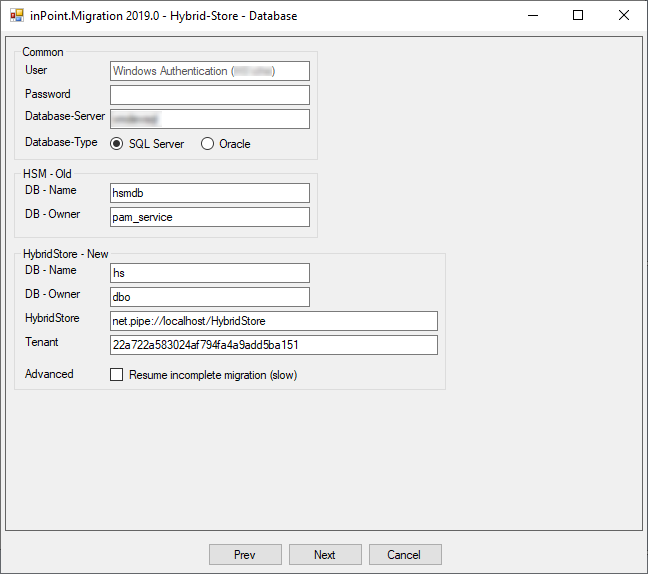This screenshot has width=648, height=574.
Task: Click the Resume incomplete migration label text
Action: coord(213,375)
